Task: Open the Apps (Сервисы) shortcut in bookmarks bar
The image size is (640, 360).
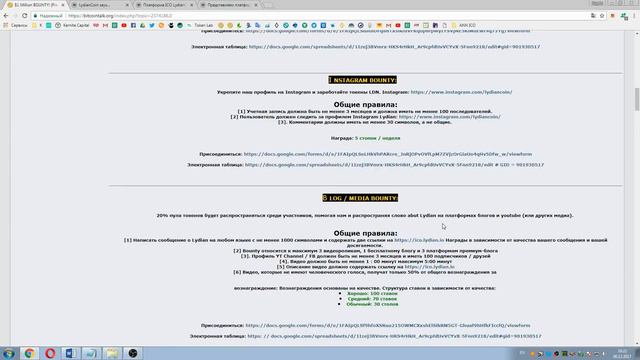Action: coord(15,25)
